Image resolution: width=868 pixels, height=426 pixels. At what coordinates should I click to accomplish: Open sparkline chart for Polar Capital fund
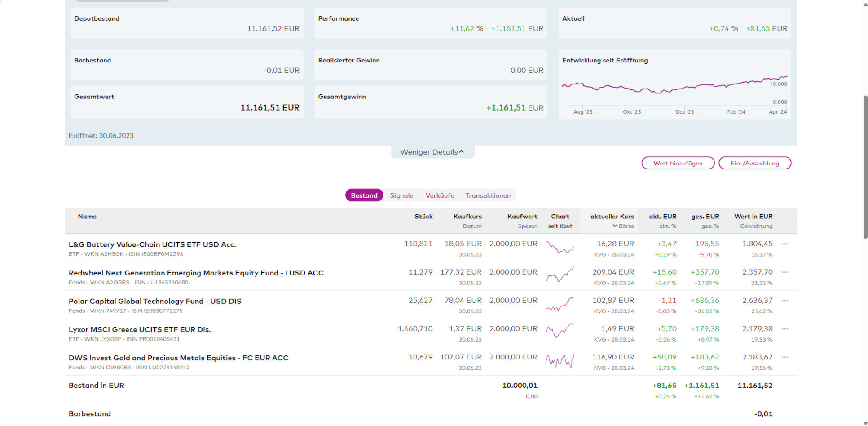pyautogui.click(x=560, y=304)
